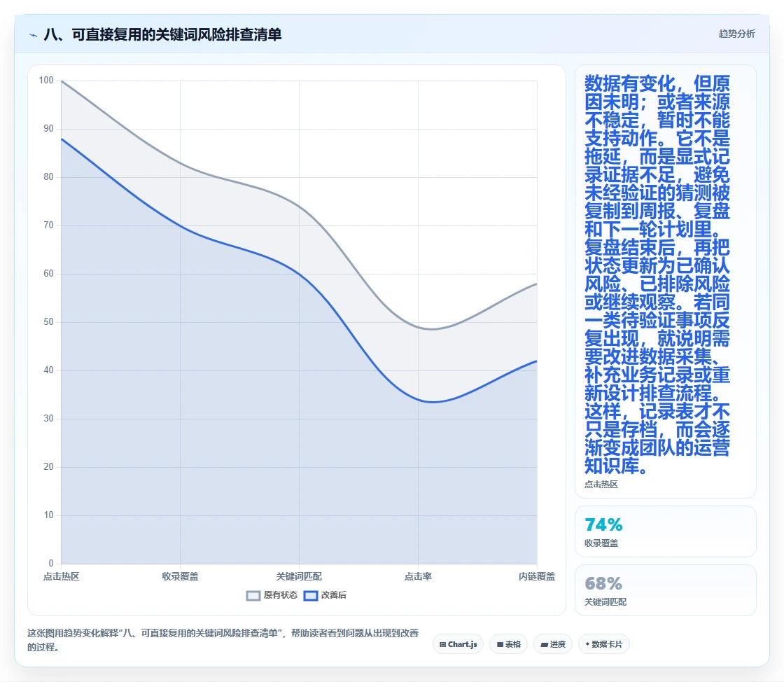Click the 表格 chip square icon
The image size is (784, 682).
(x=500, y=644)
